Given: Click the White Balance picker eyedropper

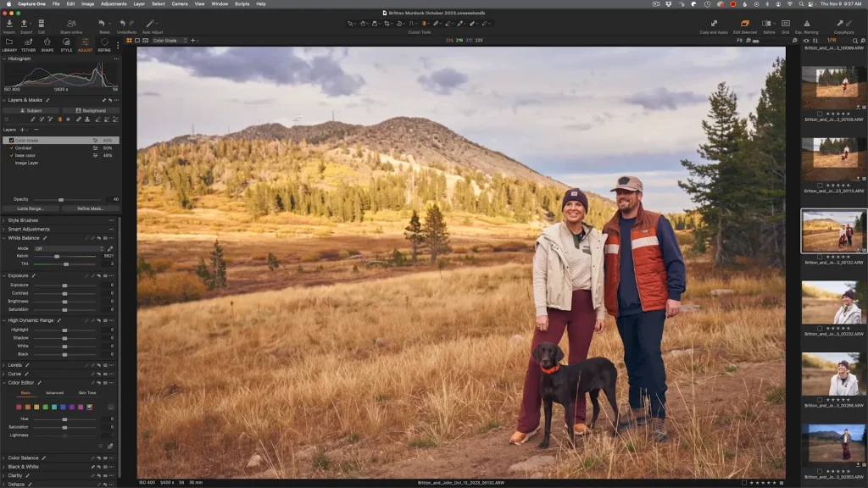Looking at the screenshot, I should click(x=110, y=248).
